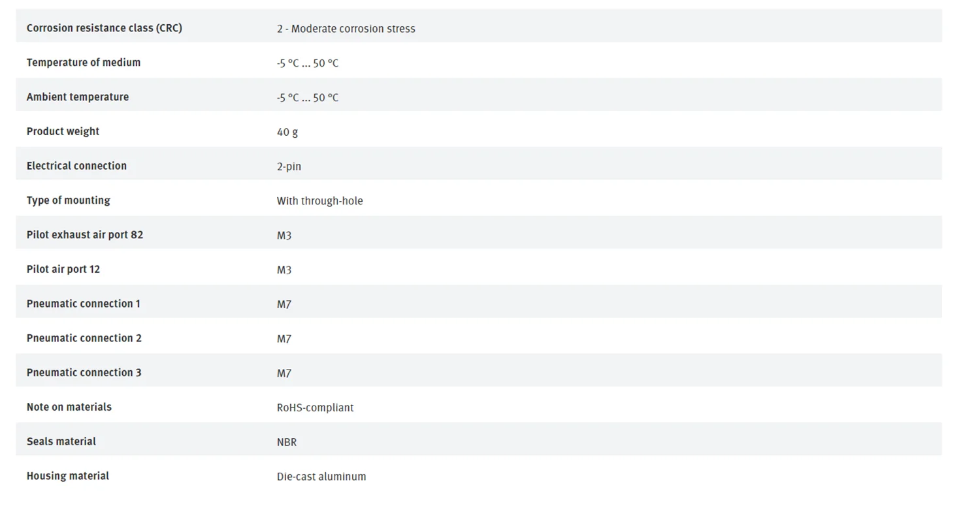Select the 2-pin value

click(x=289, y=166)
